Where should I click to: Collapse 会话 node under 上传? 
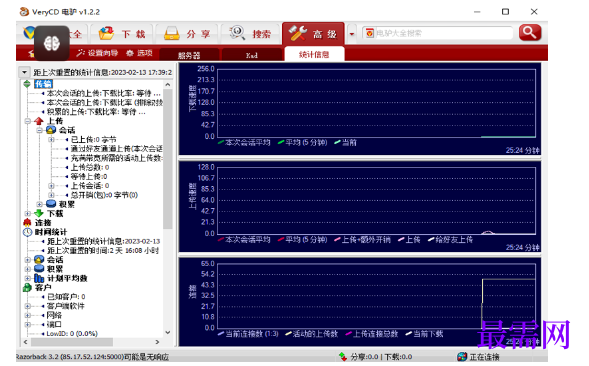point(39,130)
